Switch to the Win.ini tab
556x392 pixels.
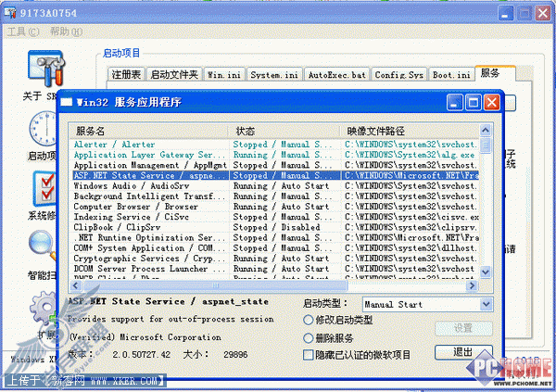coord(224,74)
